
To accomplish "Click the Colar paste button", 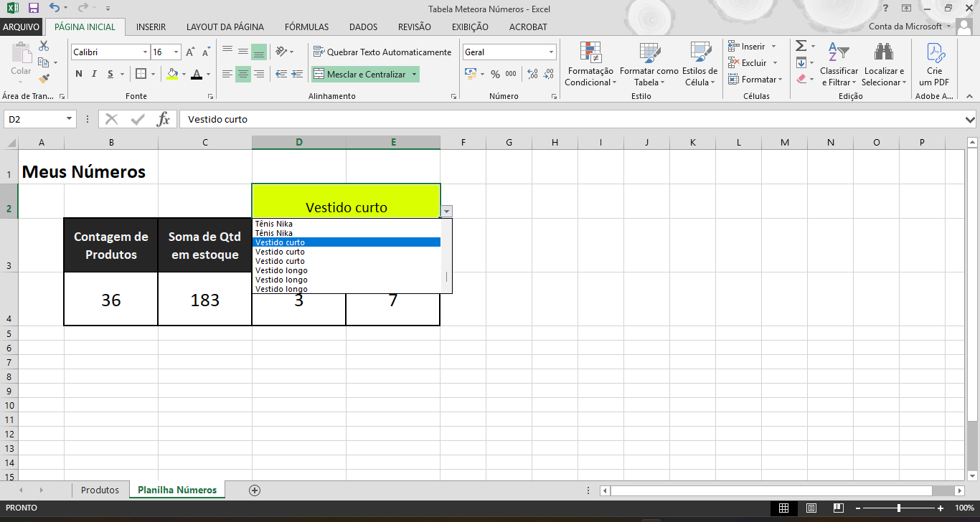I will (21, 60).
